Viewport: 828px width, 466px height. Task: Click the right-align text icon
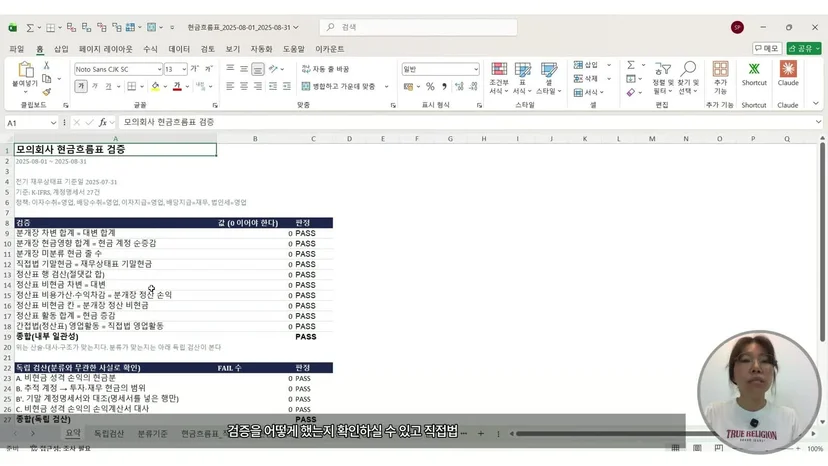pyautogui.click(x=258, y=86)
